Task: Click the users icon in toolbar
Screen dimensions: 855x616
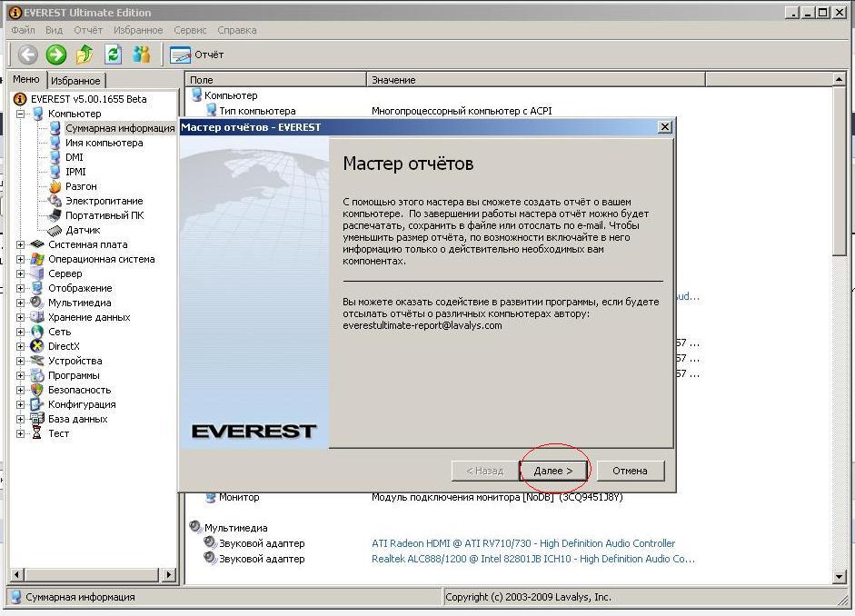Action: pos(141,55)
